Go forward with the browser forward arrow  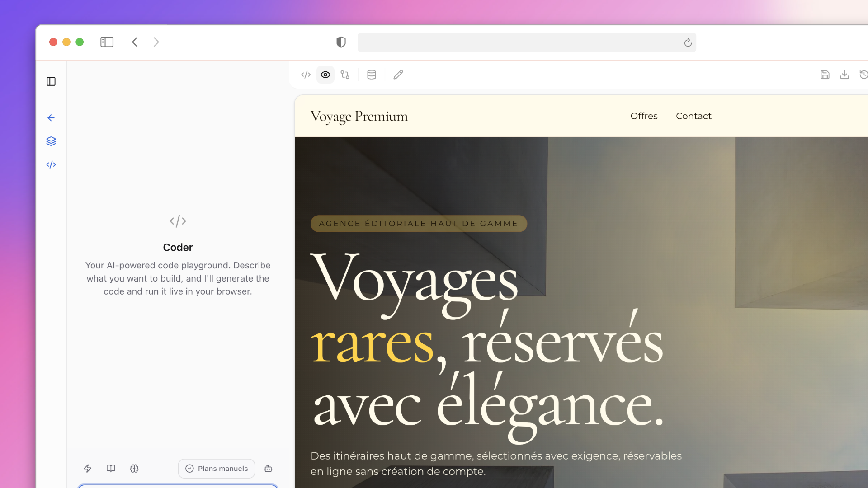(156, 42)
